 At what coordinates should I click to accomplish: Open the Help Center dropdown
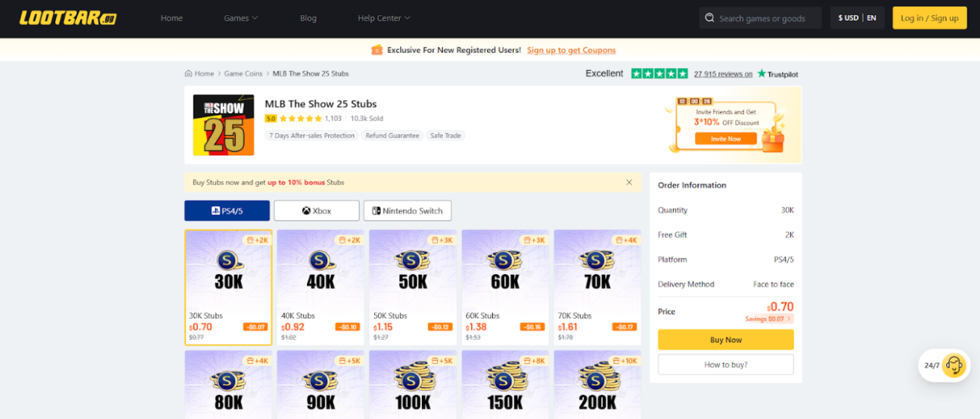pos(384,18)
